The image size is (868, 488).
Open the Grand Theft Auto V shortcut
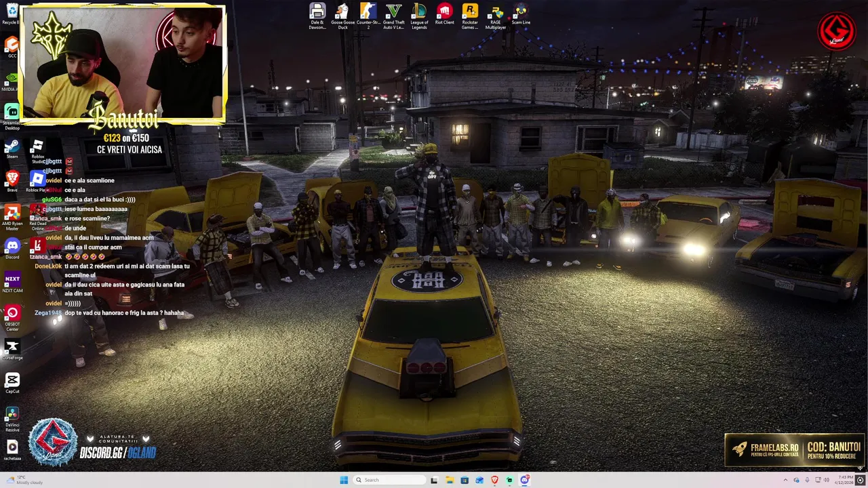[x=393, y=16]
